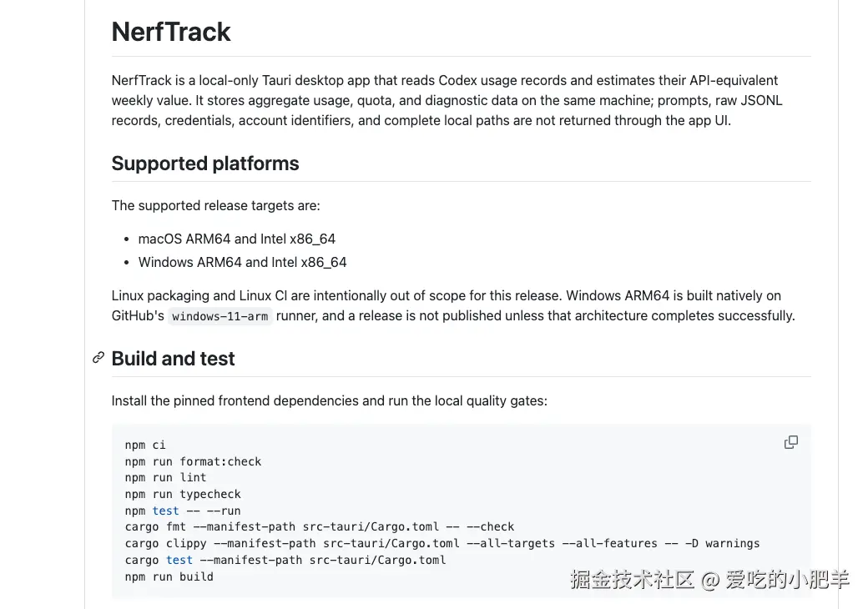The image size is (868, 609).
Task: Click the cargo clippy command line
Action: click(442, 543)
